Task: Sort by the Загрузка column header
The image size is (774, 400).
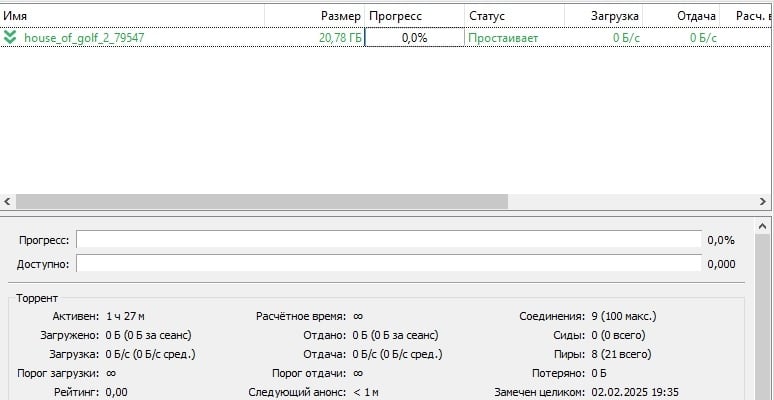Action: click(x=604, y=16)
